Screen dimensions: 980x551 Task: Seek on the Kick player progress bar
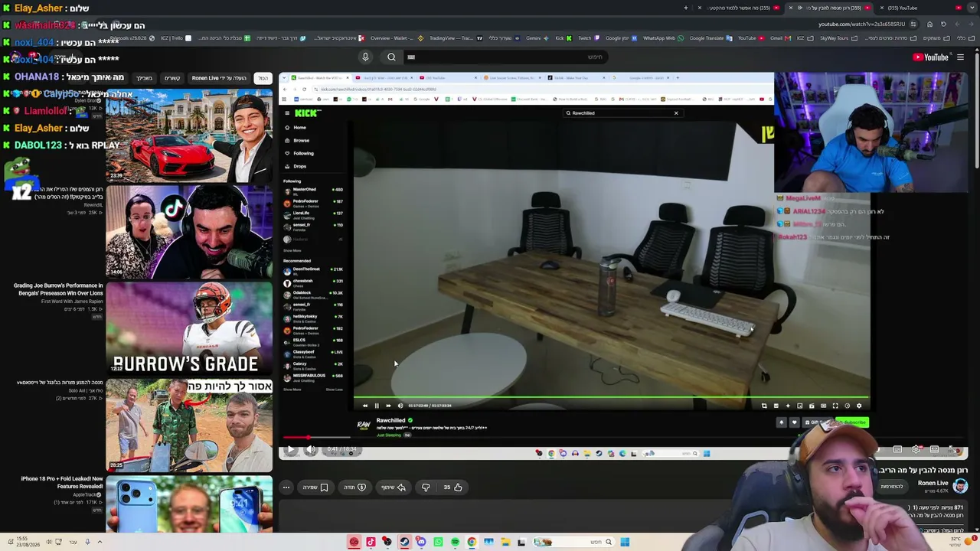(x=612, y=398)
